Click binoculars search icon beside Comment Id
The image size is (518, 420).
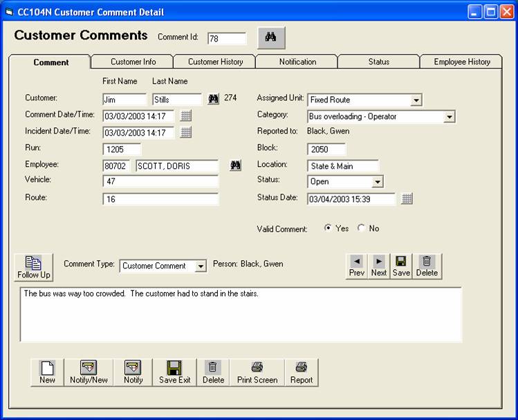tap(271, 38)
